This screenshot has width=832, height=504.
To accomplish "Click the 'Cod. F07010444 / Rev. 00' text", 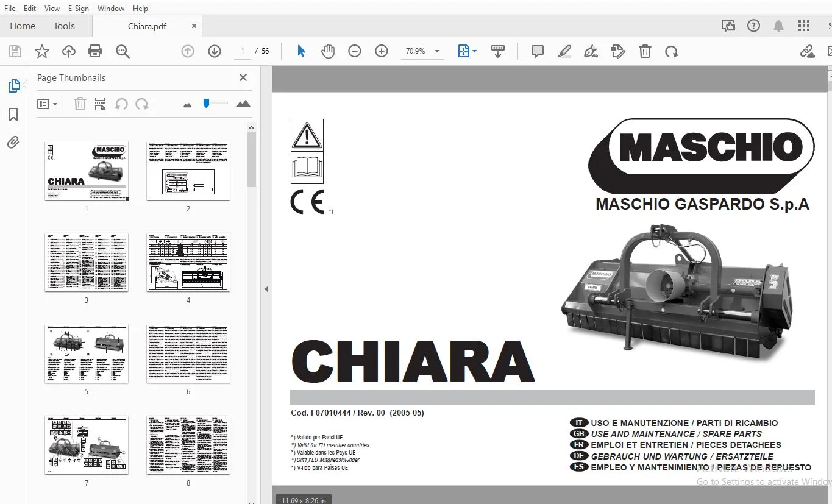I will (338, 413).
